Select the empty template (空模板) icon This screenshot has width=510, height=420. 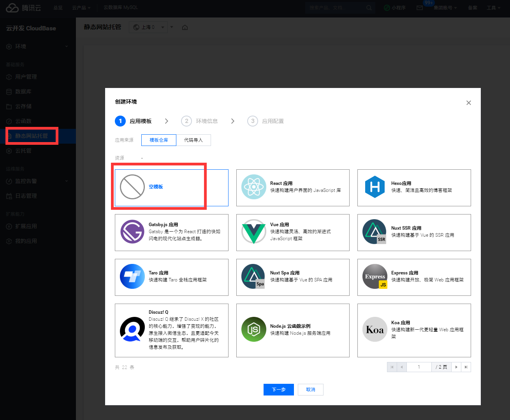tap(132, 187)
